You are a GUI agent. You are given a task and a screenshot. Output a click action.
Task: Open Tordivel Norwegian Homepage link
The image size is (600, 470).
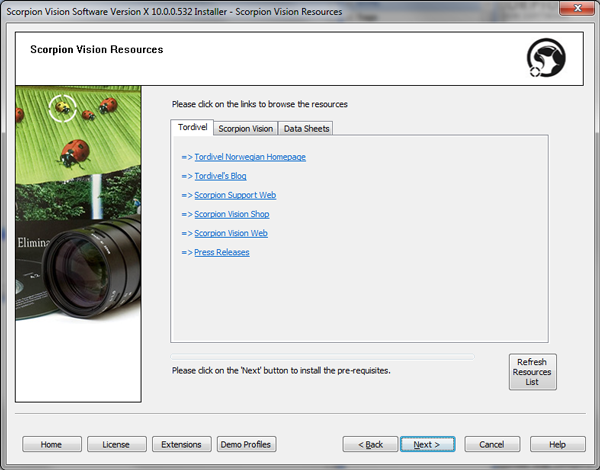(250, 157)
